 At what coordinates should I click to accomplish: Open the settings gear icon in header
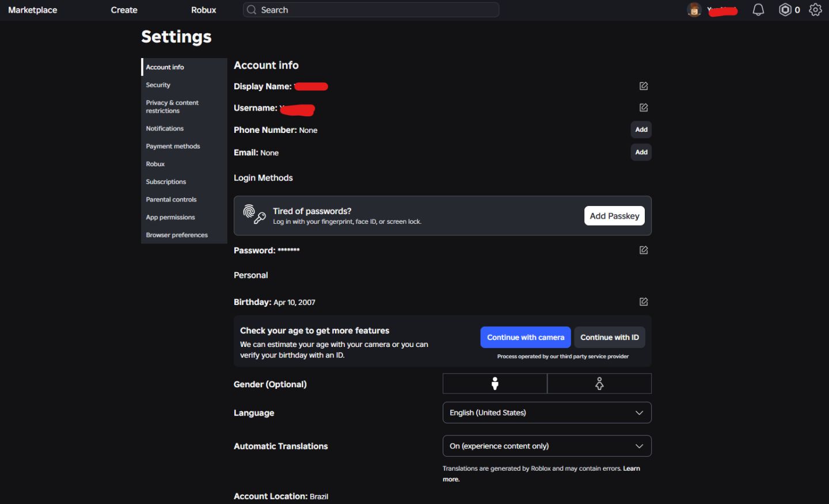pyautogui.click(x=815, y=10)
